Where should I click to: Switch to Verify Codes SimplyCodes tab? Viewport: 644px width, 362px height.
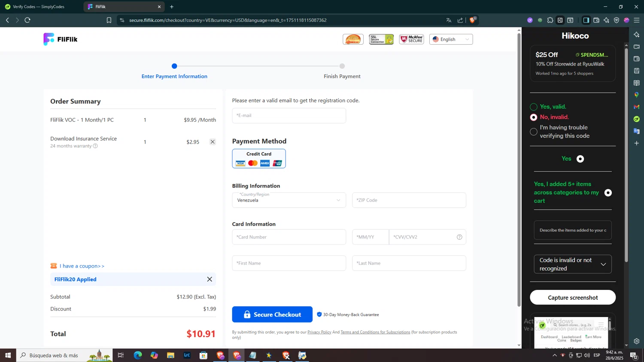pyautogui.click(x=39, y=7)
